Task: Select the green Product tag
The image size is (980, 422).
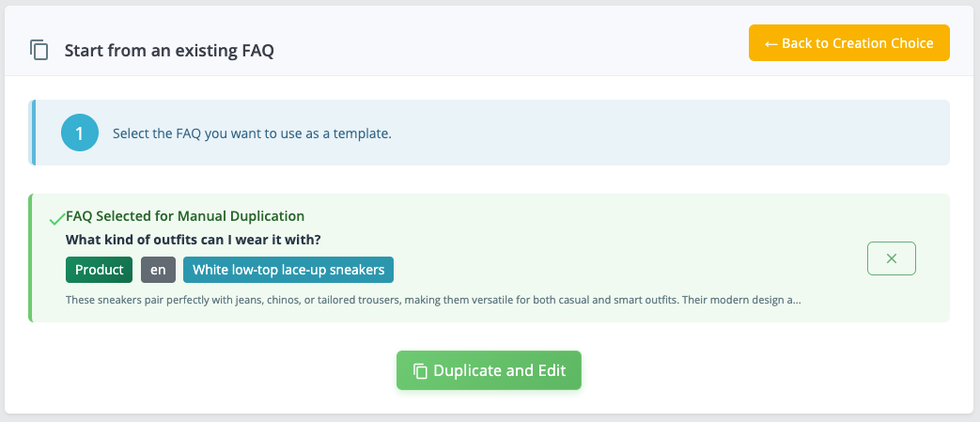Action: pyautogui.click(x=99, y=270)
